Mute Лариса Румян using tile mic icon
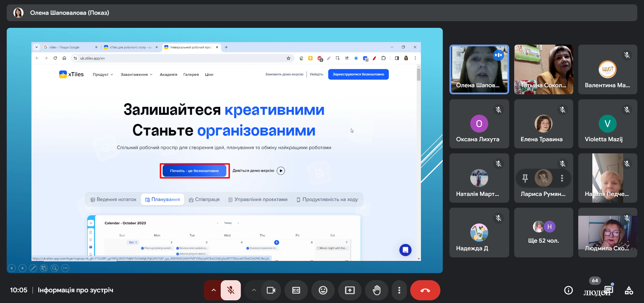 [x=543, y=178]
